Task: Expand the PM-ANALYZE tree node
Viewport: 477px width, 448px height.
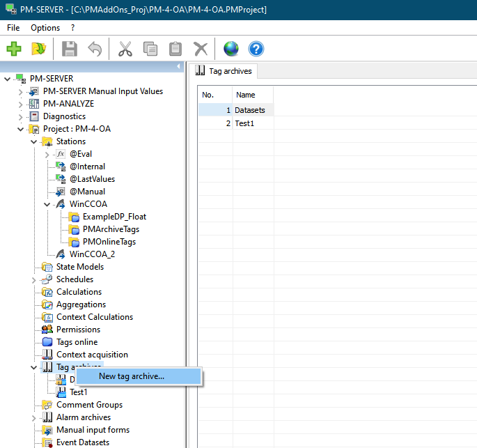Action: click(x=20, y=104)
